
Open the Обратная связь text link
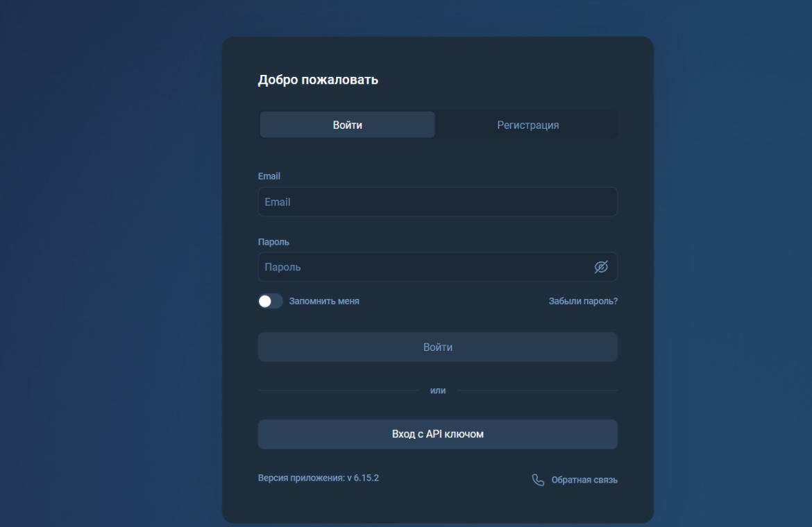tap(584, 480)
